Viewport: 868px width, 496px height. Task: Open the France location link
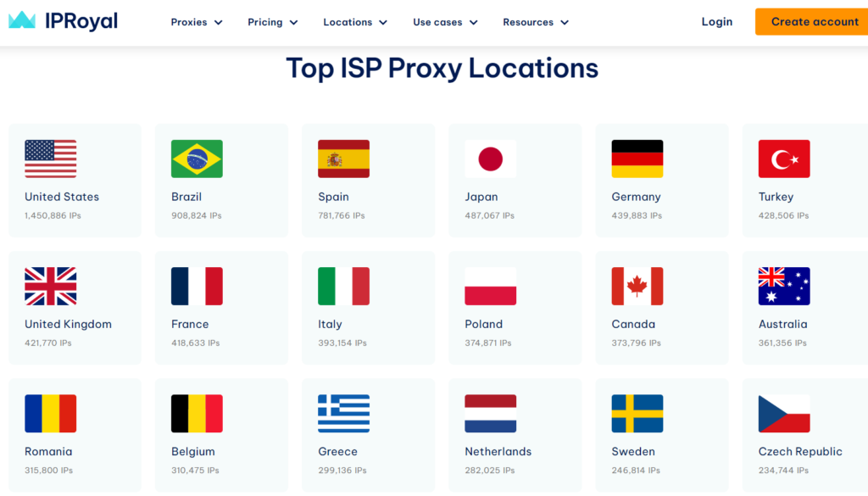coord(190,324)
